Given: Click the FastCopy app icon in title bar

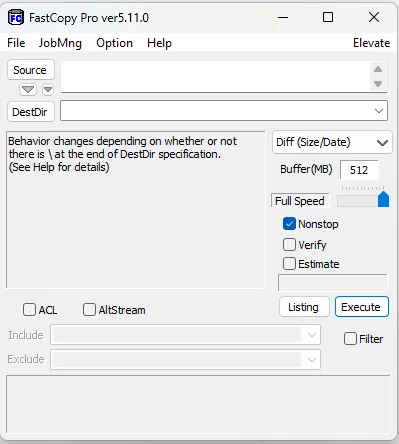Looking at the screenshot, I should [x=16, y=18].
